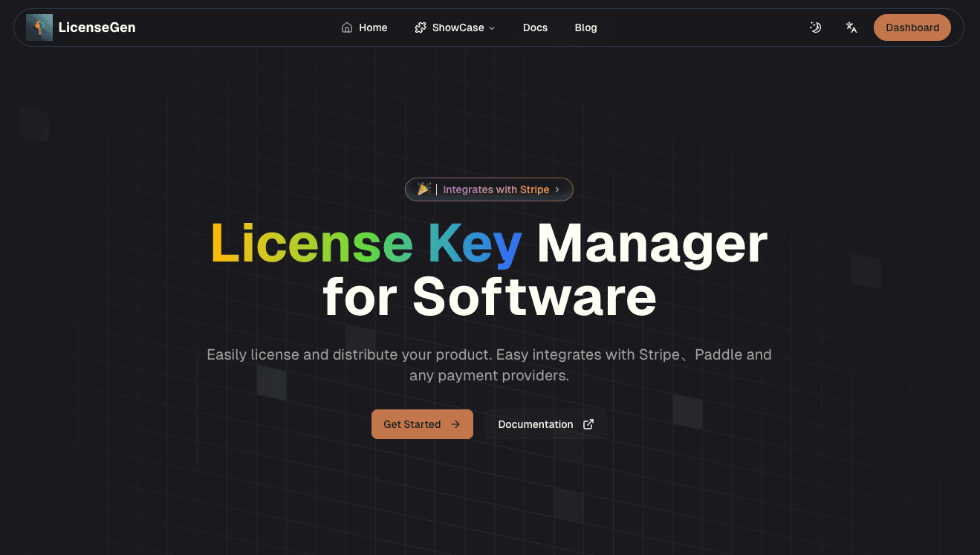Toggle the dark mode moon icon
Viewport: 980px width, 555px height.
[816, 27]
